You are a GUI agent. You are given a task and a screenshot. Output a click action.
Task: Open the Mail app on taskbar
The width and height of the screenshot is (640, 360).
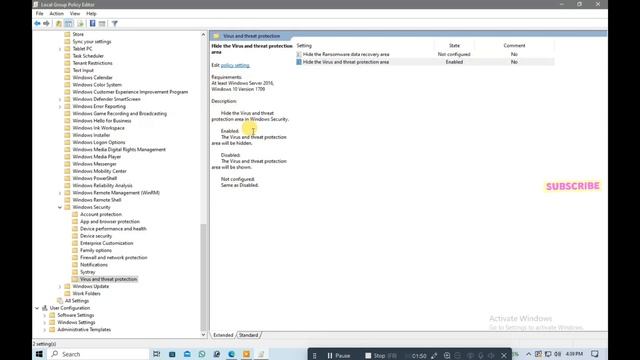click(187, 354)
